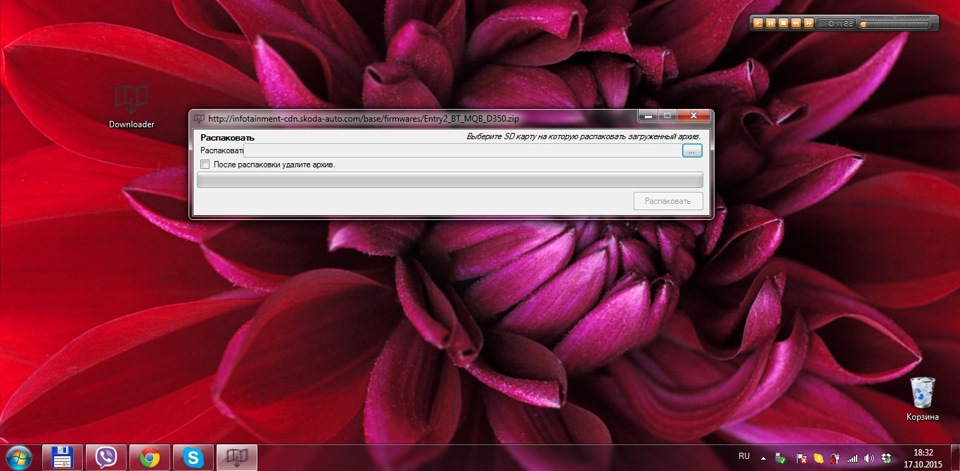
Task: Click the Downloader window title bar icon
Action: point(199,118)
